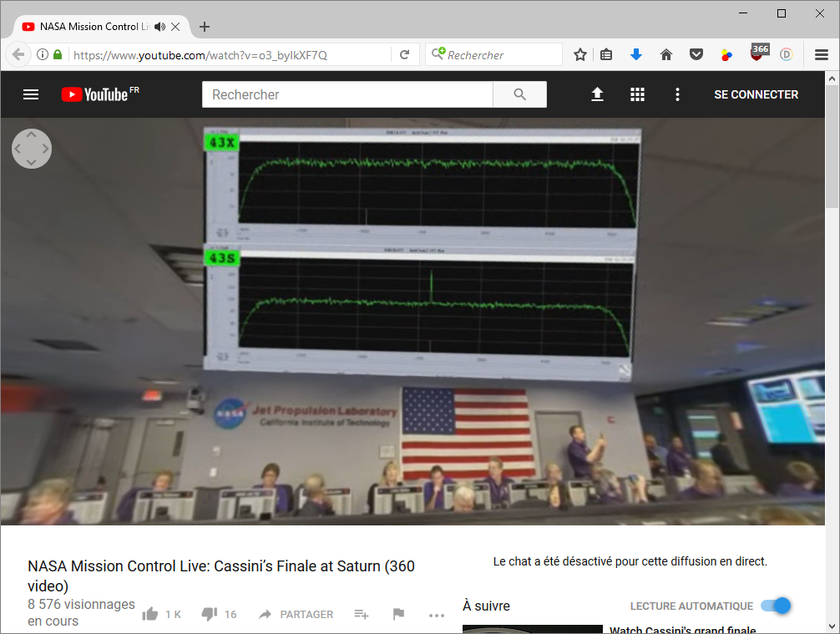Image resolution: width=840 pixels, height=634 pixels.
Task: Report the video using flag icon
Action: click(x=398, y=614)
